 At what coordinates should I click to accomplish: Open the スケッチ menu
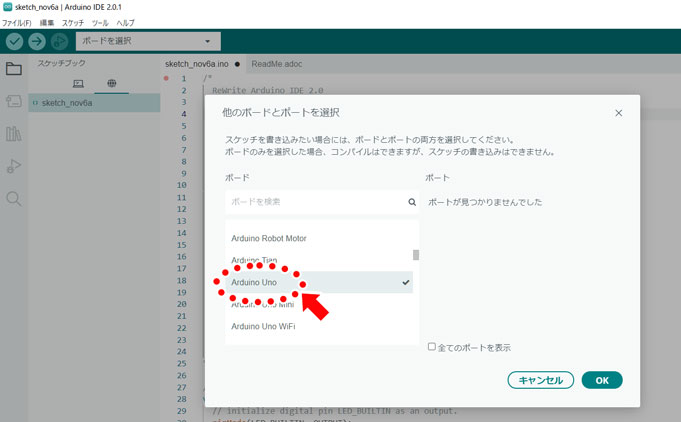click(73, 23)
